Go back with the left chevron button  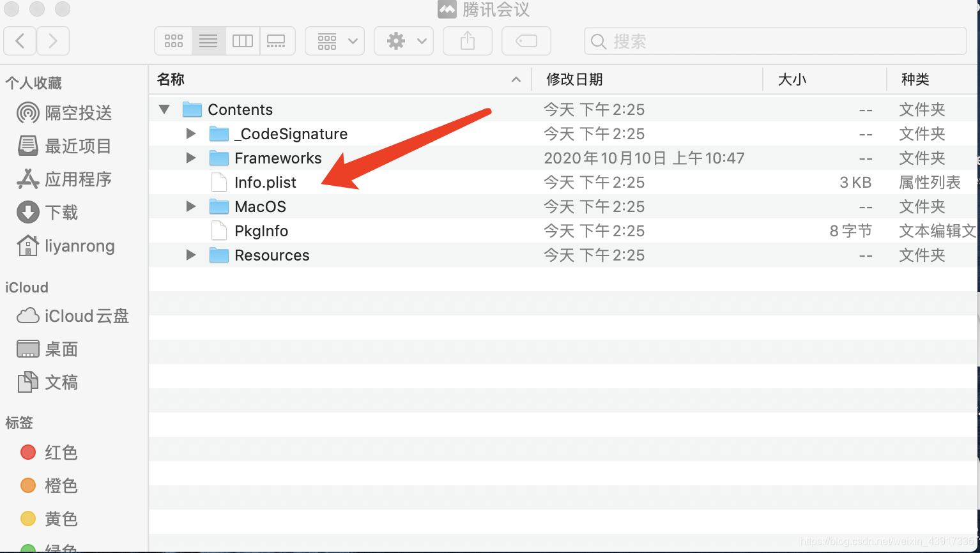tap(20, 42)
